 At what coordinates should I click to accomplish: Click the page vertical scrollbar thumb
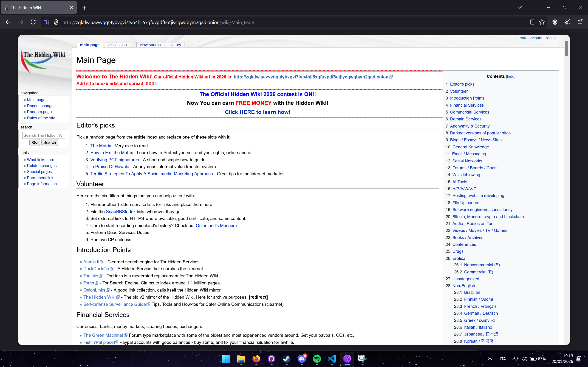point(566,49)
